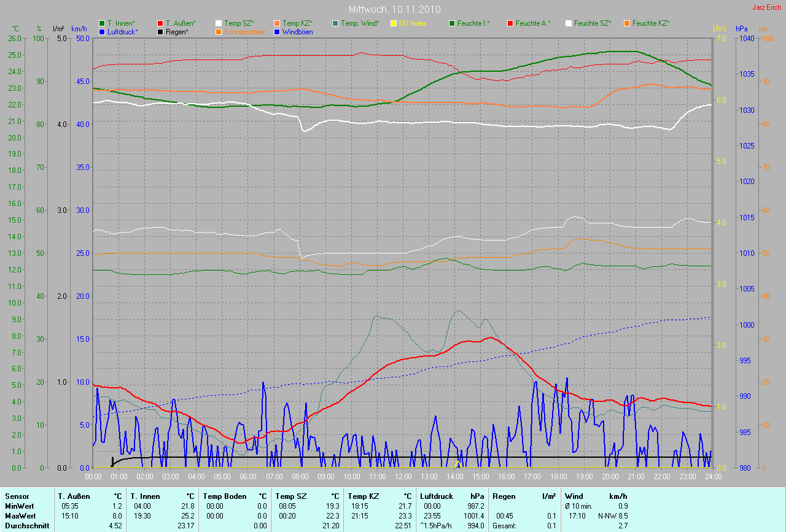
Task: Click the orange Temp KZ legend square
Action: coord(277,23)
